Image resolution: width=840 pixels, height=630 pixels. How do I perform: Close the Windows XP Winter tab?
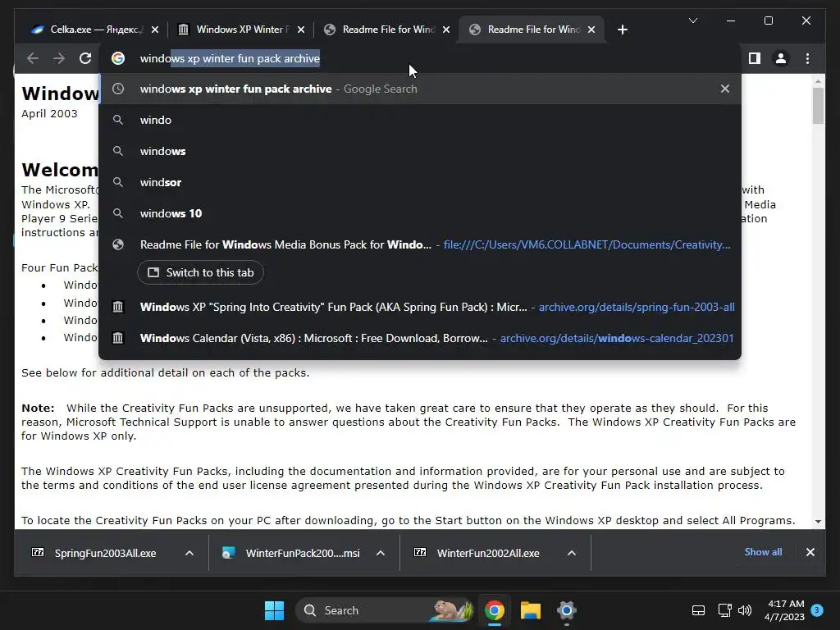(301, 30)
